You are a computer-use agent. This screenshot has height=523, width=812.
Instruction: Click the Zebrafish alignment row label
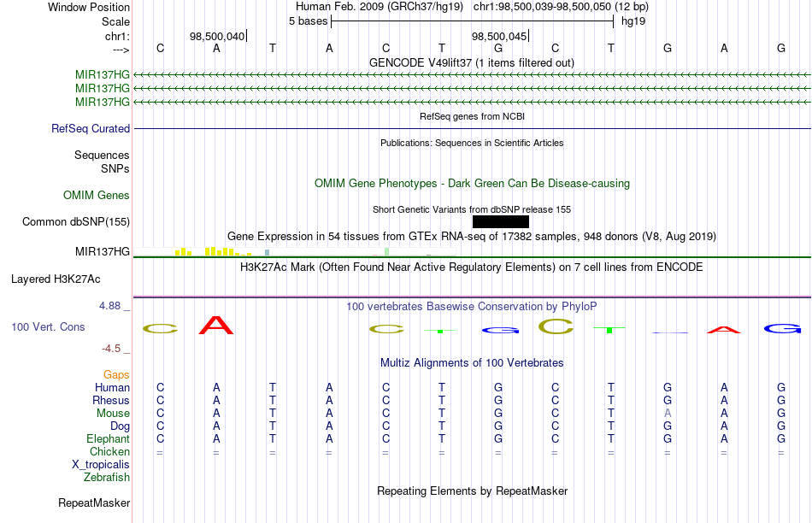107,478
